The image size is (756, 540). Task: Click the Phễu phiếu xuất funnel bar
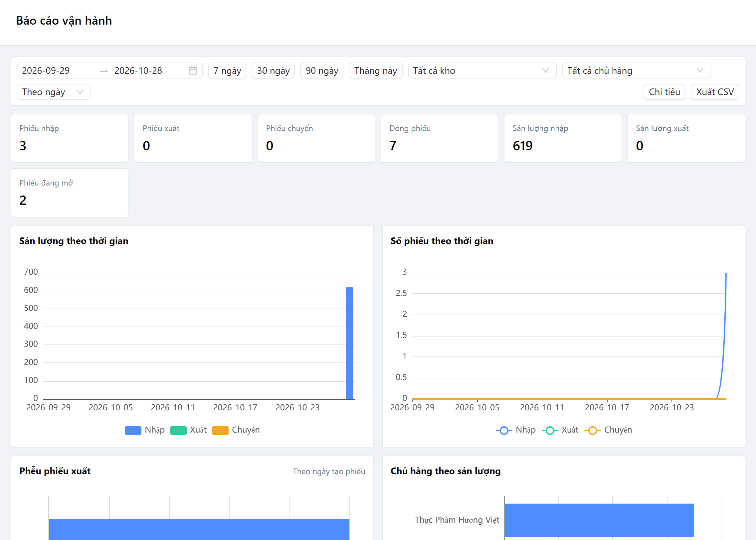199,529
